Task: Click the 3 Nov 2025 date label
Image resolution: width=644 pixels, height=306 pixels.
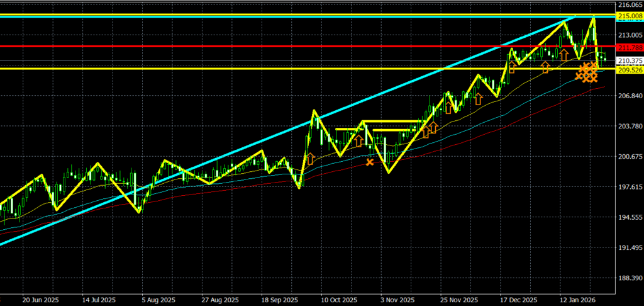Action: point(398,300)
